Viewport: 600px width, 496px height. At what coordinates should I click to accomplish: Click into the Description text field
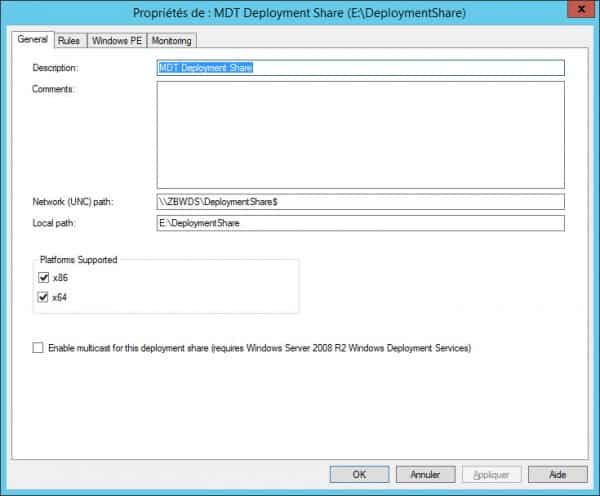click(360, 68)
